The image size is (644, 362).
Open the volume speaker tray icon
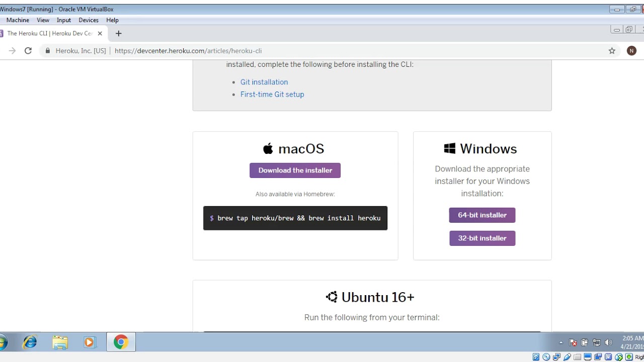click(x=608, y=342)
